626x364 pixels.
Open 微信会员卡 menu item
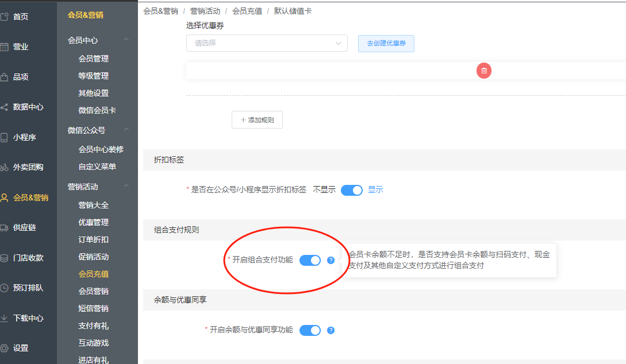(x=97, y=110)
